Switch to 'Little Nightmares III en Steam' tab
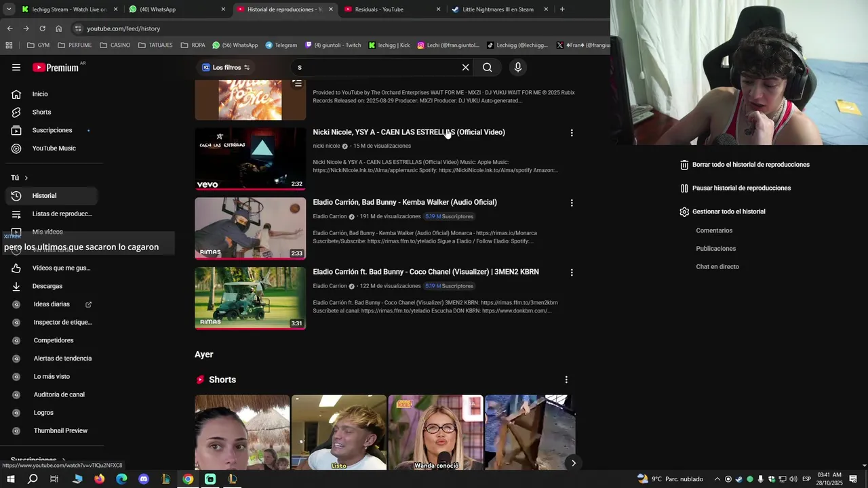This screenshot has width=868, height=488. click(x=500, y=9)
